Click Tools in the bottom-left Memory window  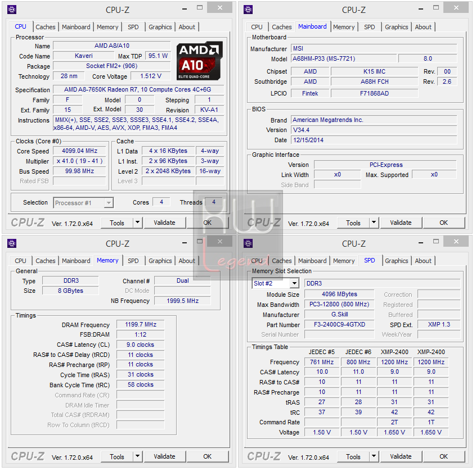click(x=117, y=456)
